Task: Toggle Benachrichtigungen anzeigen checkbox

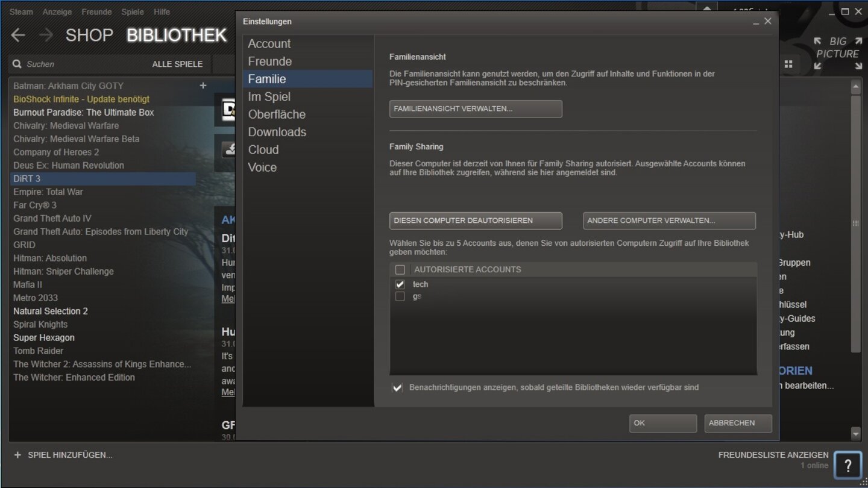Action: tap(397, 387)
